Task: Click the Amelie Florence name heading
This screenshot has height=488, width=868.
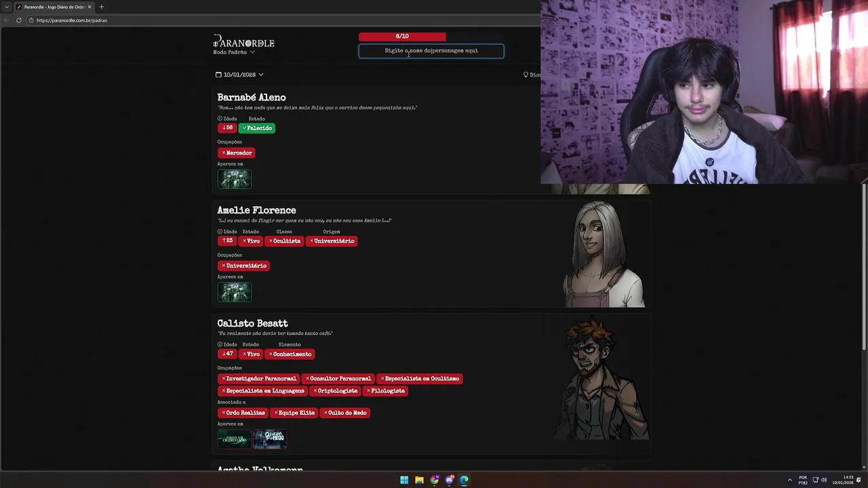Action: pos(256,210)
